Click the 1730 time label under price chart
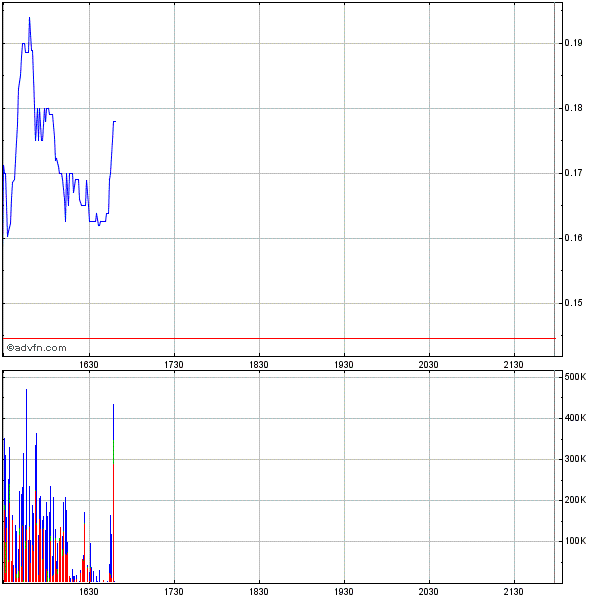The width and height of the screenshot is (600, 600). [174, 365]
